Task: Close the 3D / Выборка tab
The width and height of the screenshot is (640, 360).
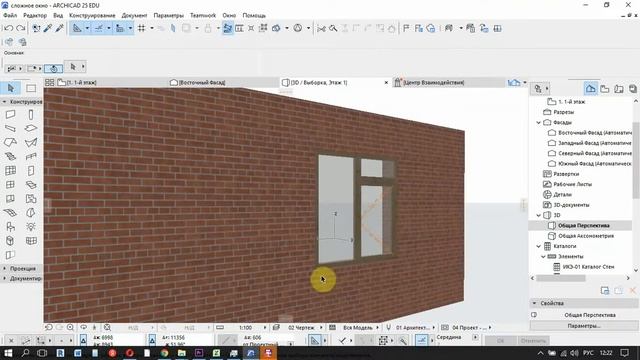Action: 386,82
